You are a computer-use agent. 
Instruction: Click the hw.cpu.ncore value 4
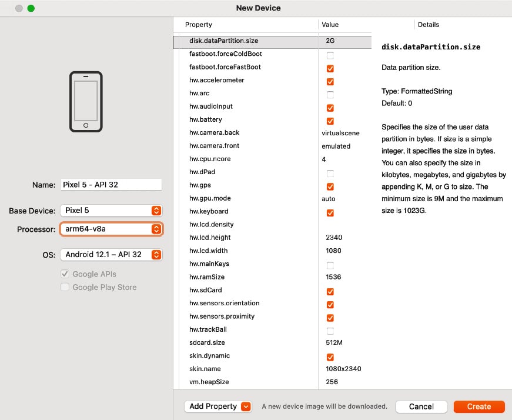coord(323,159)
